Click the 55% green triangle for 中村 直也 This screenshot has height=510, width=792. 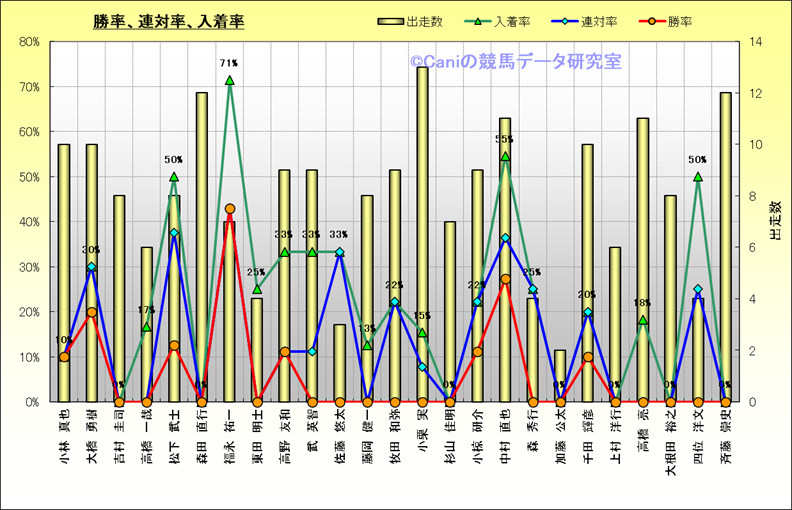tap(505, 156)
